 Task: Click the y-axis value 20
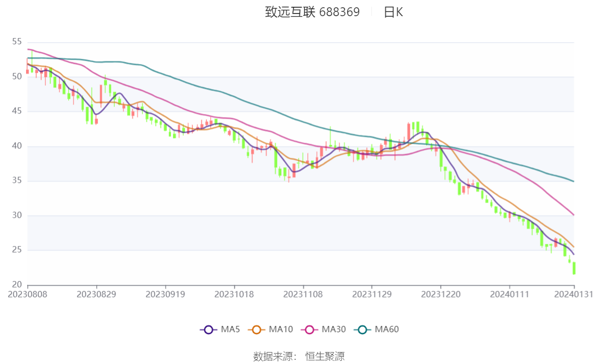(17, 284)
